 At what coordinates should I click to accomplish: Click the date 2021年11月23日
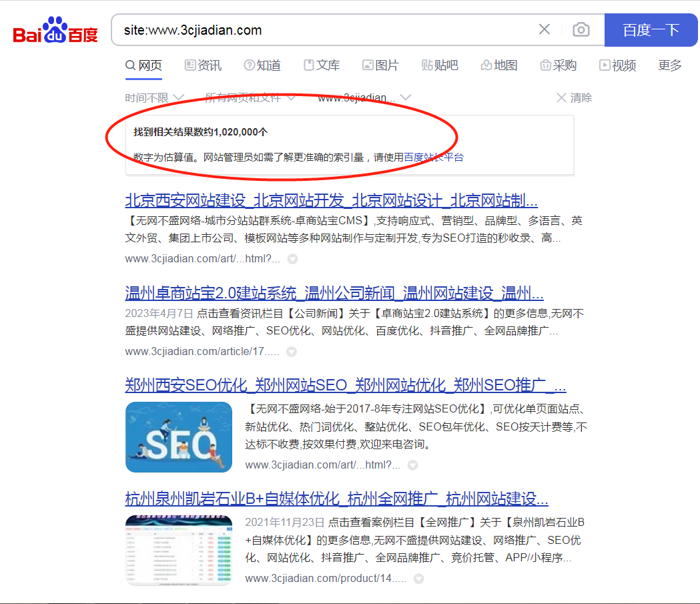tap(285, 523)
